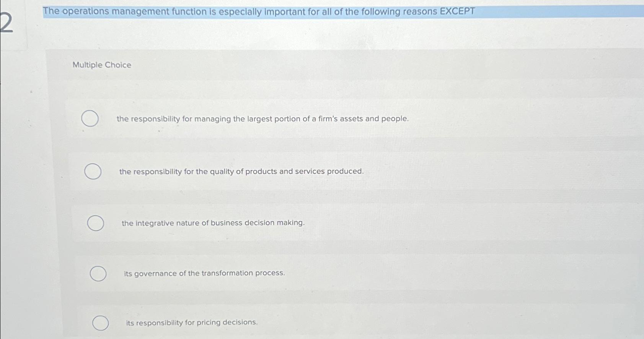Select the radio button for 'quality of products and services produced'
Viewport: 644px width, 339px height.
pos(93,171)
